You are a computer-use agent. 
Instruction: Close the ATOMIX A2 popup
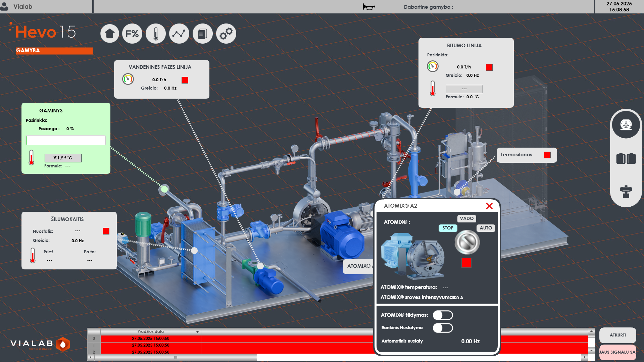(x=489, y=206)
